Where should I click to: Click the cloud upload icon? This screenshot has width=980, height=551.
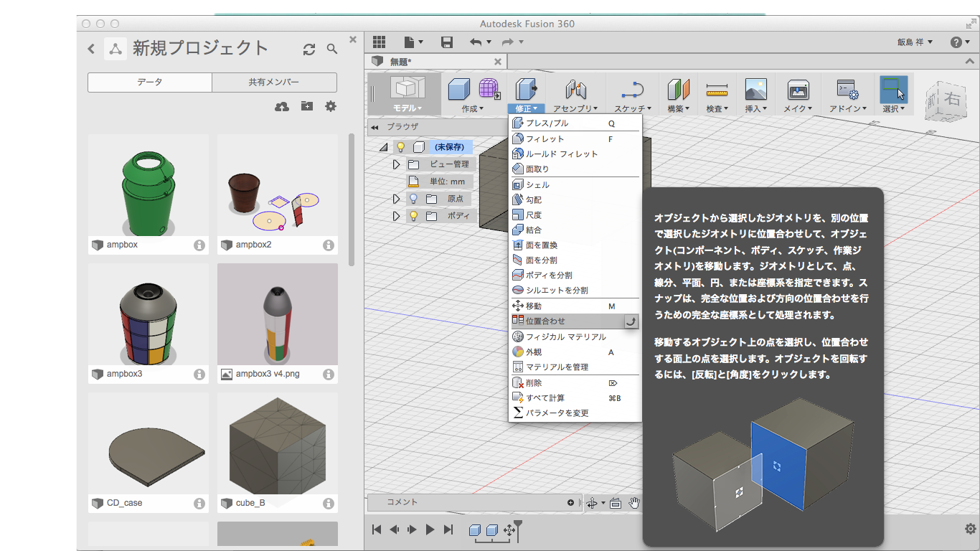(282, 106)
